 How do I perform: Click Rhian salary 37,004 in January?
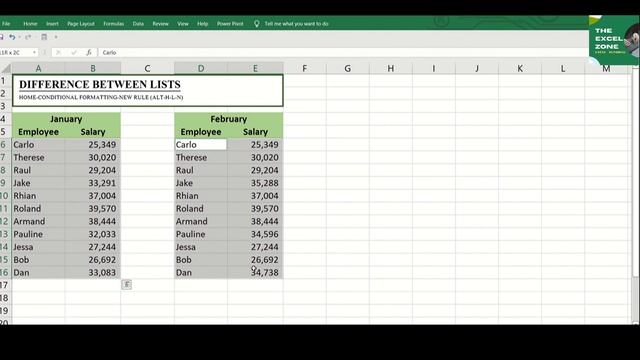tap(93, 196)
